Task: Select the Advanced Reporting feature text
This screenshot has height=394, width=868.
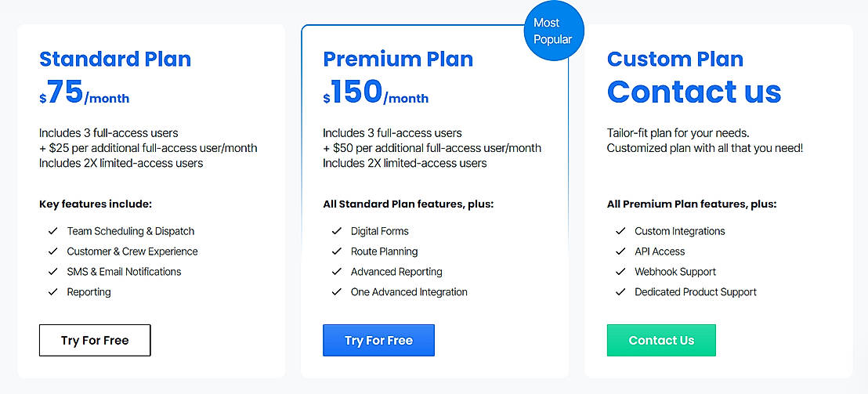Action: [396, 272]
